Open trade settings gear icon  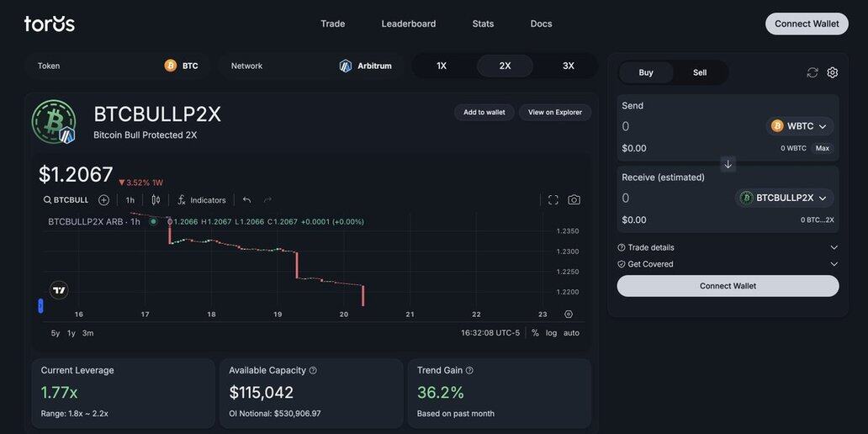833,72
